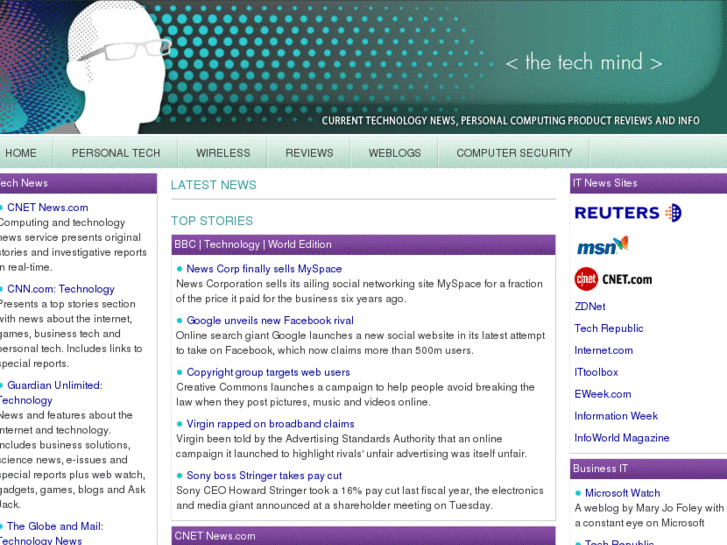Click the '< the tech mind >' site title

[584, 63]
